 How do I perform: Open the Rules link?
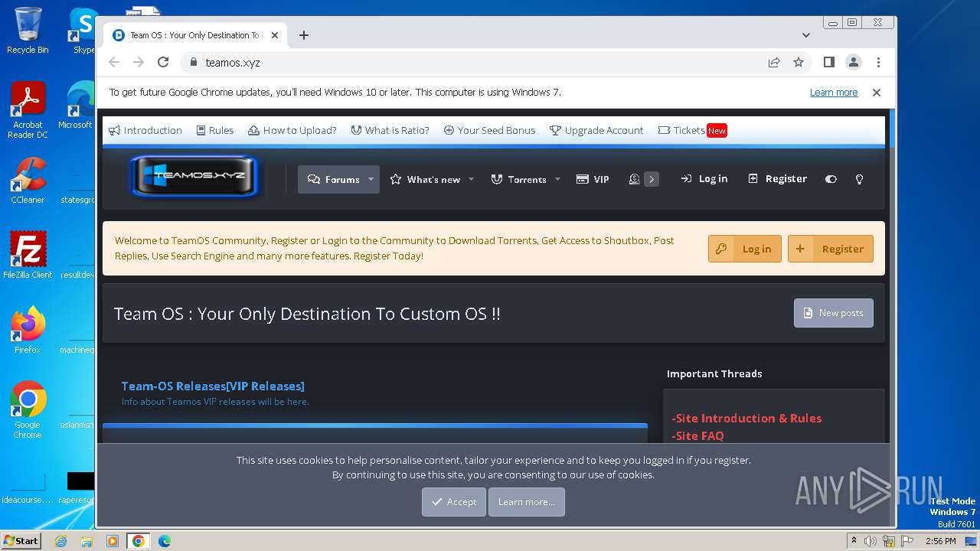point(215,130)
